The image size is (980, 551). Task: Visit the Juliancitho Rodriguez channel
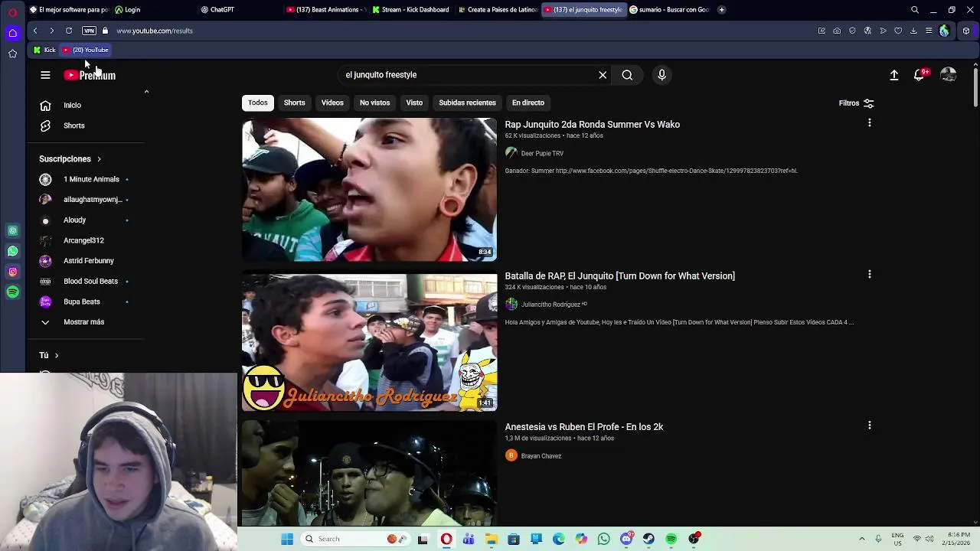[x=550, y=305]
